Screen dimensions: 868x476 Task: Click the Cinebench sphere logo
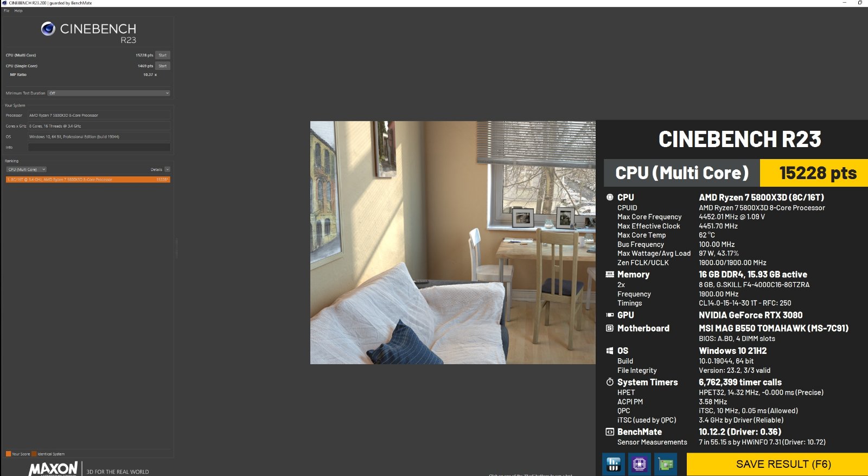[48, 29]
